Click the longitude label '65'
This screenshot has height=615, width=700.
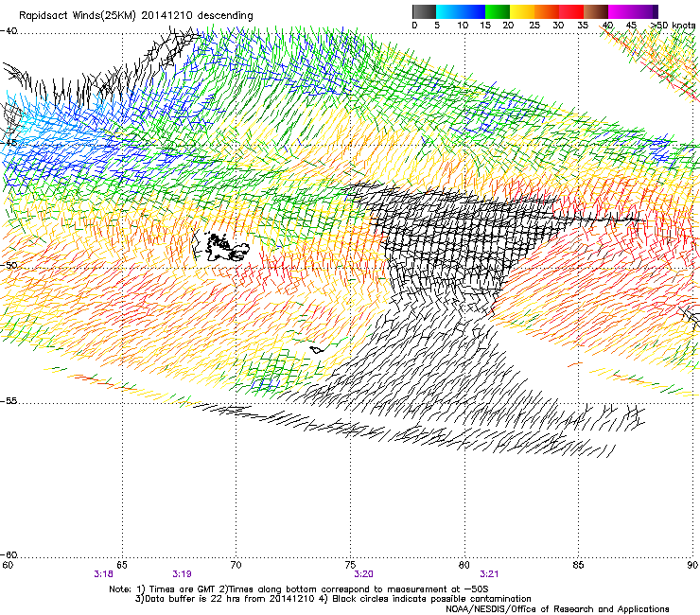click(x=122, y=565)
